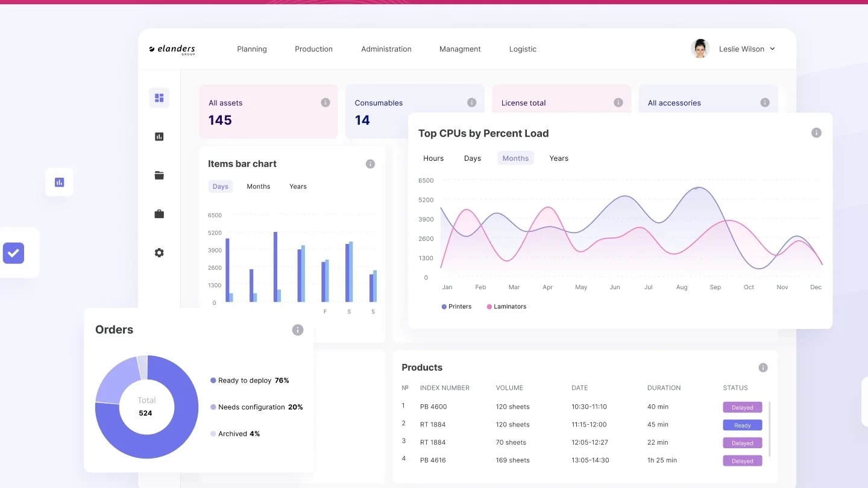Click the Aug label on CPU chart

click(682, 287)
